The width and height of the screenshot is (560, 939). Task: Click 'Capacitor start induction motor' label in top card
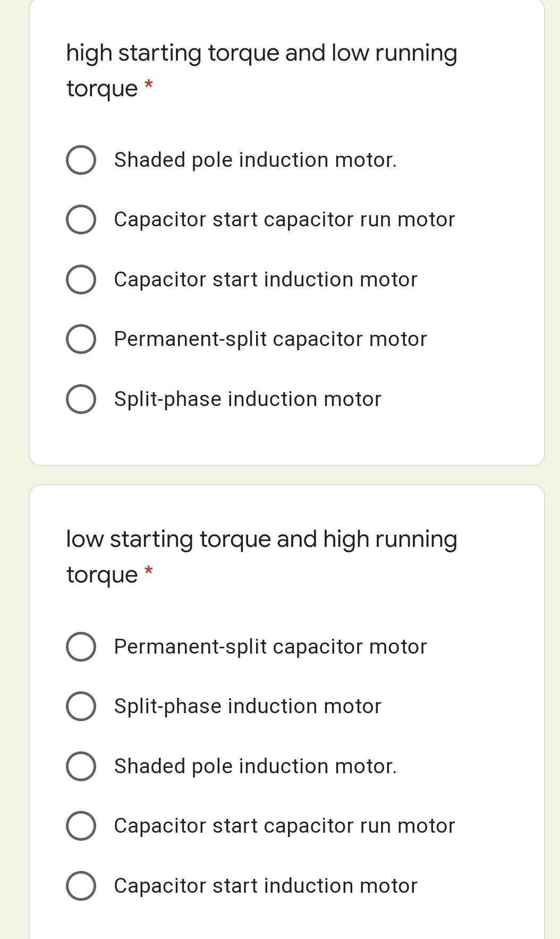tap(266, 280)
